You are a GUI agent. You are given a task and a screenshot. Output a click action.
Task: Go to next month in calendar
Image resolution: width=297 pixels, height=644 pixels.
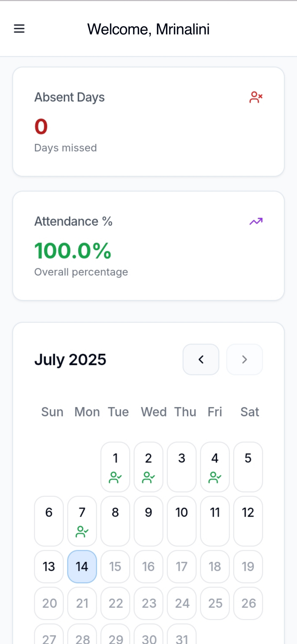point(245,359)
